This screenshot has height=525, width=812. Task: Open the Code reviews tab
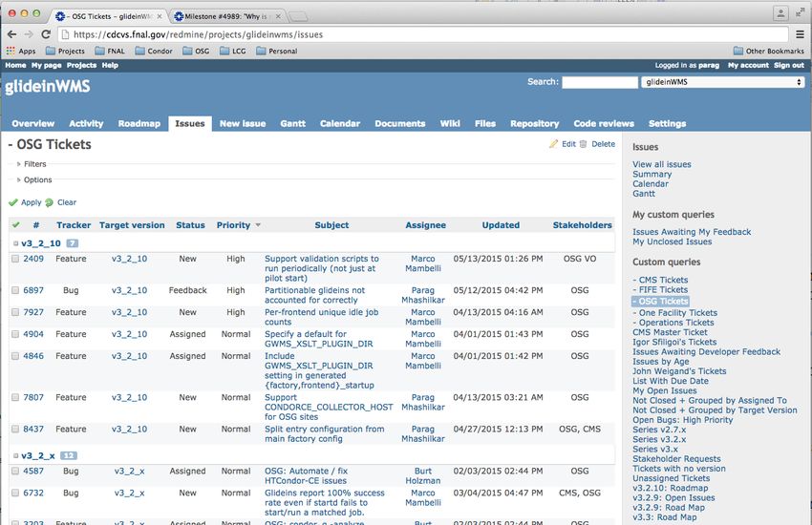click(x=604, y=124)
